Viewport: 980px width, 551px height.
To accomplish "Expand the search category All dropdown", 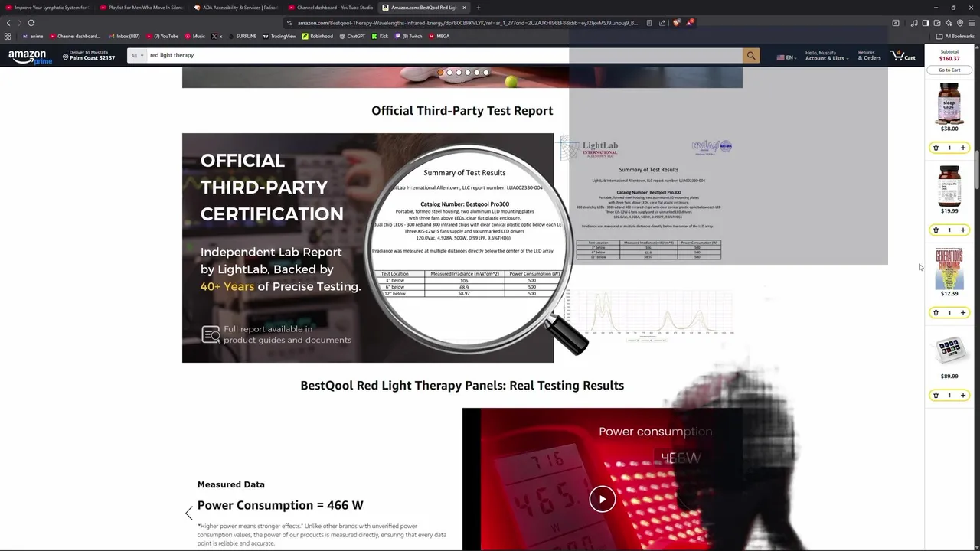I will (x=136, y=55).
